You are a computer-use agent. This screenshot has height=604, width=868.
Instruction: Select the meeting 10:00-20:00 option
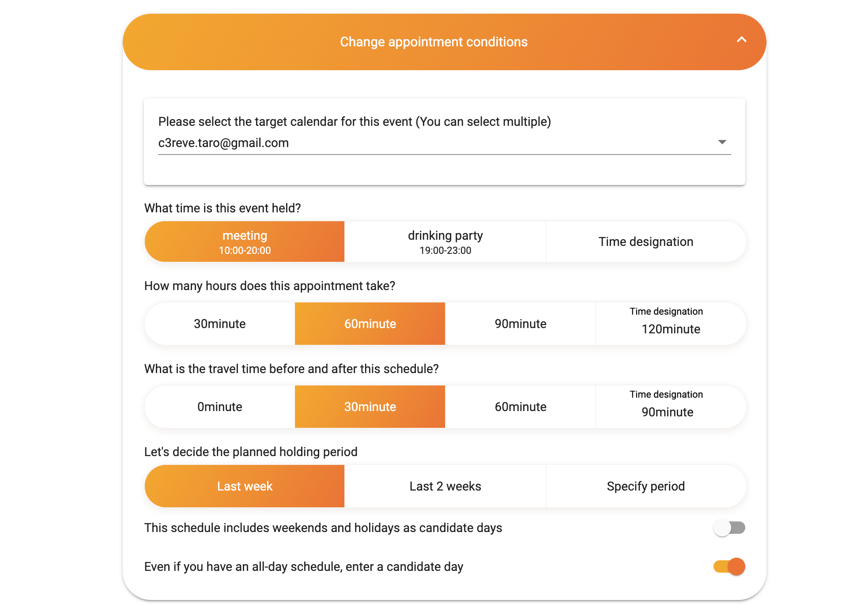[245, 242]
